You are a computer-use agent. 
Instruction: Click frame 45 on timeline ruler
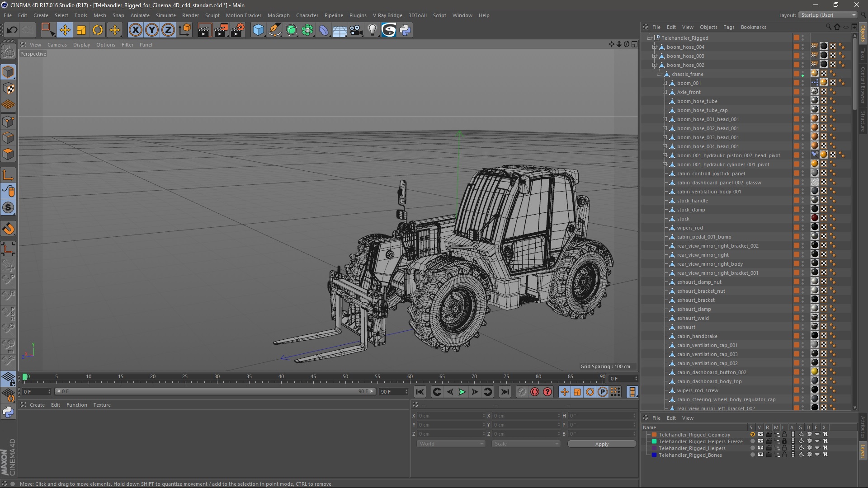coord(313,377)
